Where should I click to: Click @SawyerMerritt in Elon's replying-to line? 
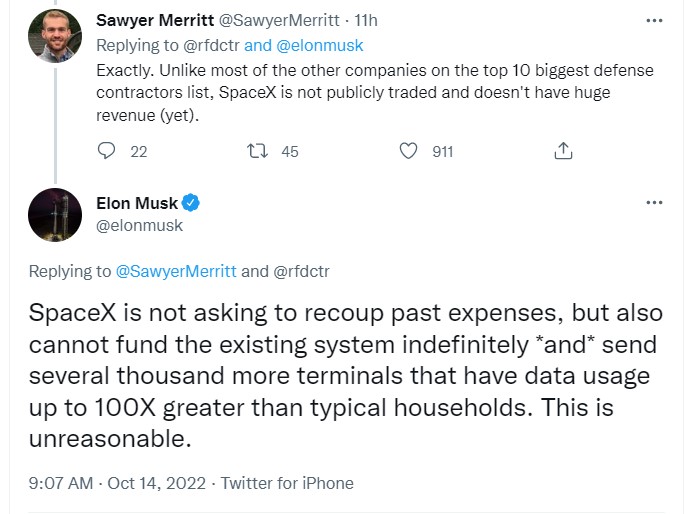pos(177,271)
